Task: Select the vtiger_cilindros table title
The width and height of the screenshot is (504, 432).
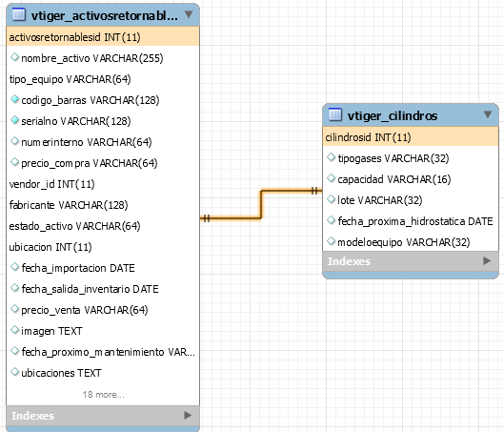Action: [393, 115]
